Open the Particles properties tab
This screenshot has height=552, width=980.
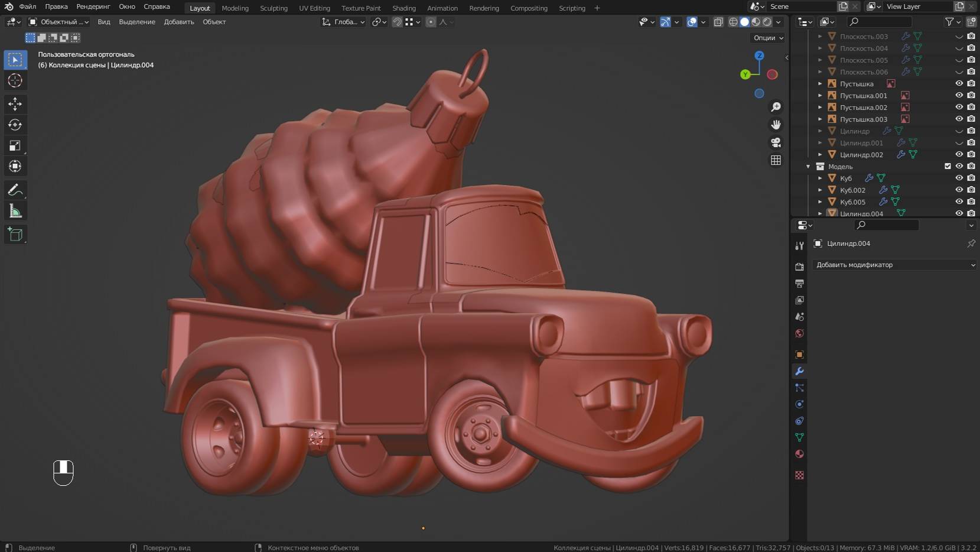799,388
